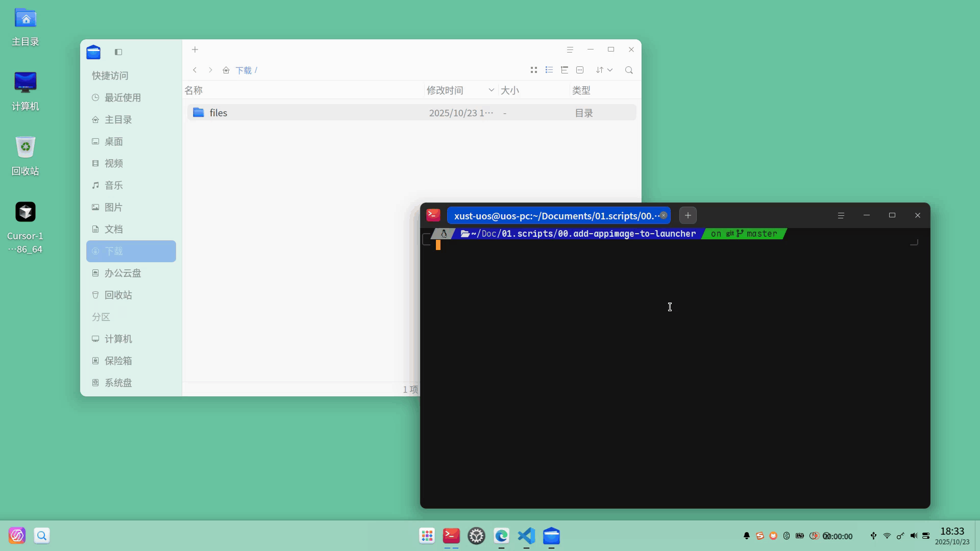Open Edge browser from the dock
This screenshot has height=551, width=980.
pos(501,536)
